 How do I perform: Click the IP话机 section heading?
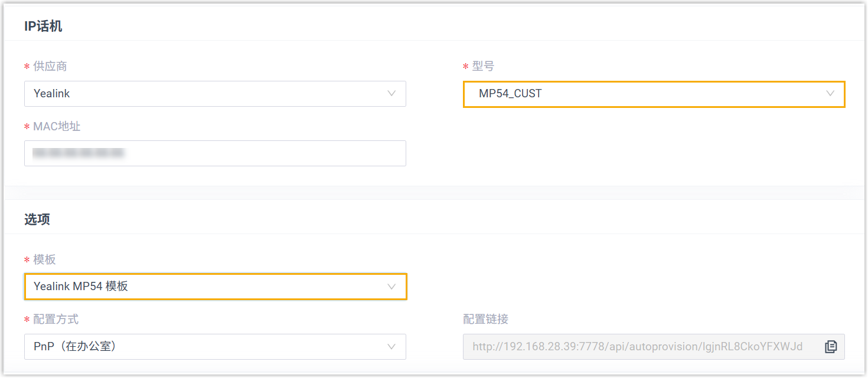click(43, 26)
